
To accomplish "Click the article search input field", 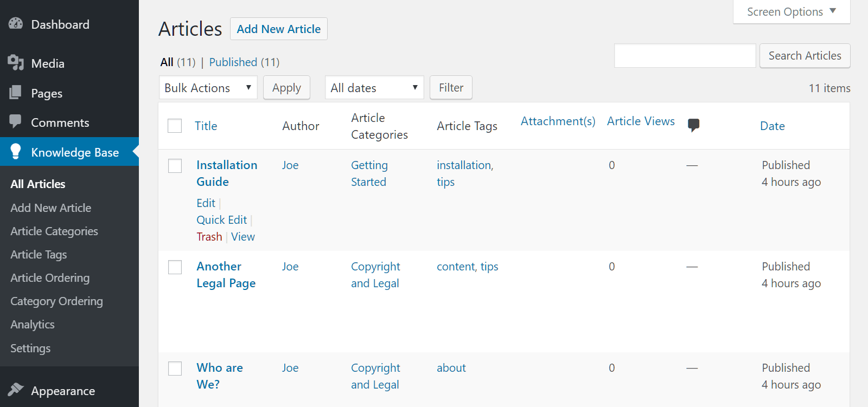I will tap(685, 56).
